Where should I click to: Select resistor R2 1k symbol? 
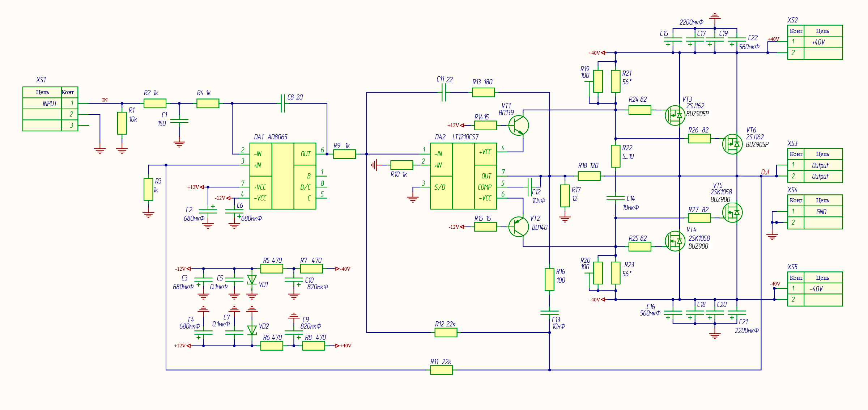point(155,103)
